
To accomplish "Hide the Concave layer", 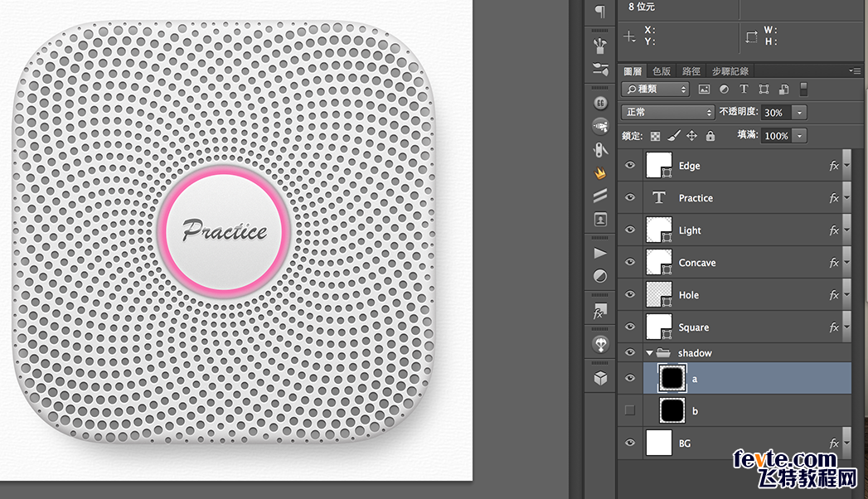I will pos(630,262).
